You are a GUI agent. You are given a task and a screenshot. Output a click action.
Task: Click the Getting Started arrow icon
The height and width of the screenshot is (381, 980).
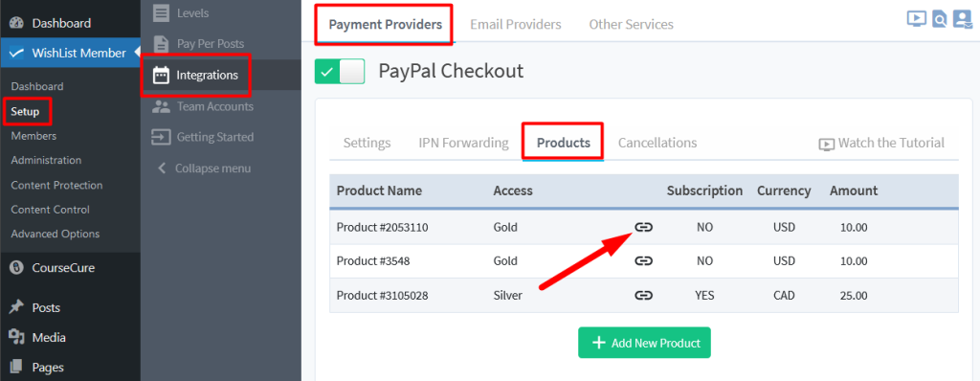pyautogui.click(x=161, y=136)
